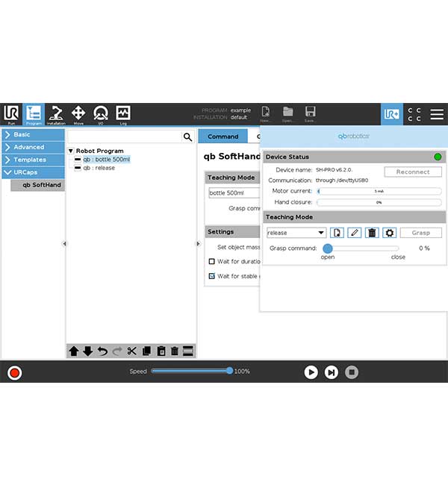The height and width of the screenshot is (485, 448).
Task: Expand the Basic category
Action: [34, 134]
